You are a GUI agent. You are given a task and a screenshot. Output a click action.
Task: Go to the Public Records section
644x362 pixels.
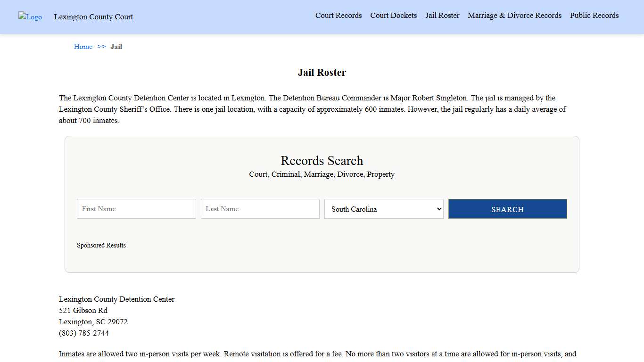594,15
